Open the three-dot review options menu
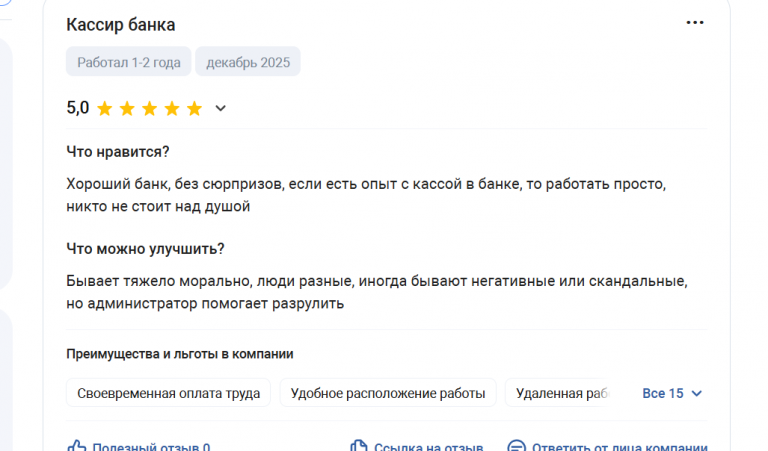The image size is (768, 451). (695, 23)
